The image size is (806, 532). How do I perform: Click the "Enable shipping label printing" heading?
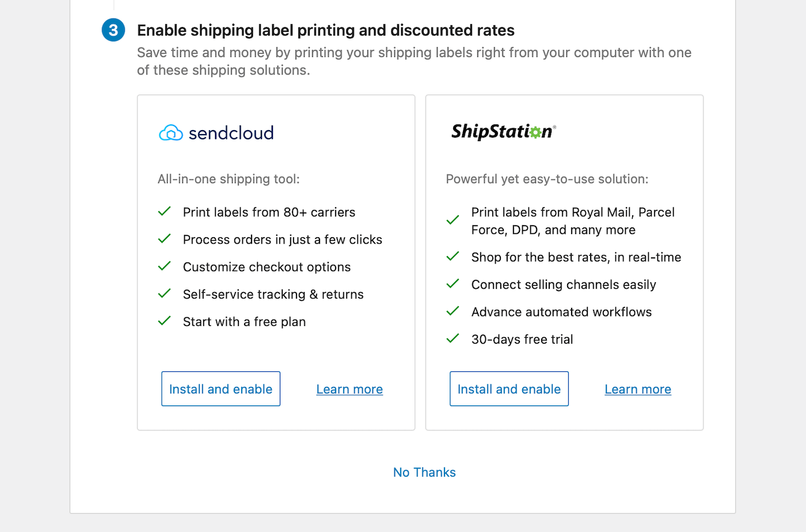325,30
